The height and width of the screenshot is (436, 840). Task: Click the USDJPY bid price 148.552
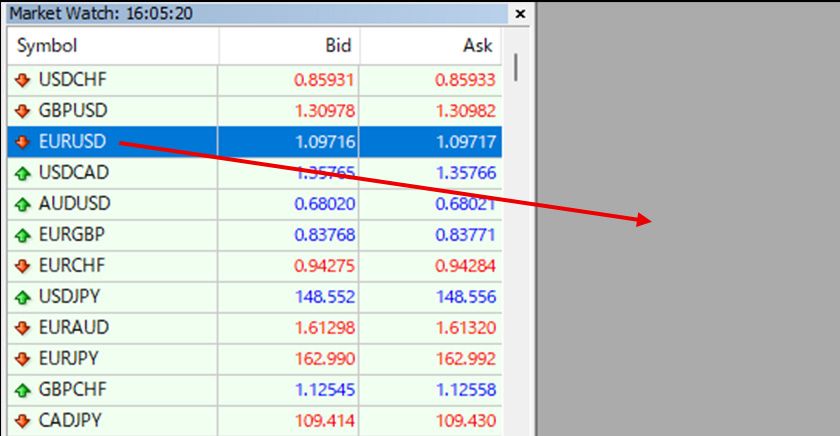[325, 297]
